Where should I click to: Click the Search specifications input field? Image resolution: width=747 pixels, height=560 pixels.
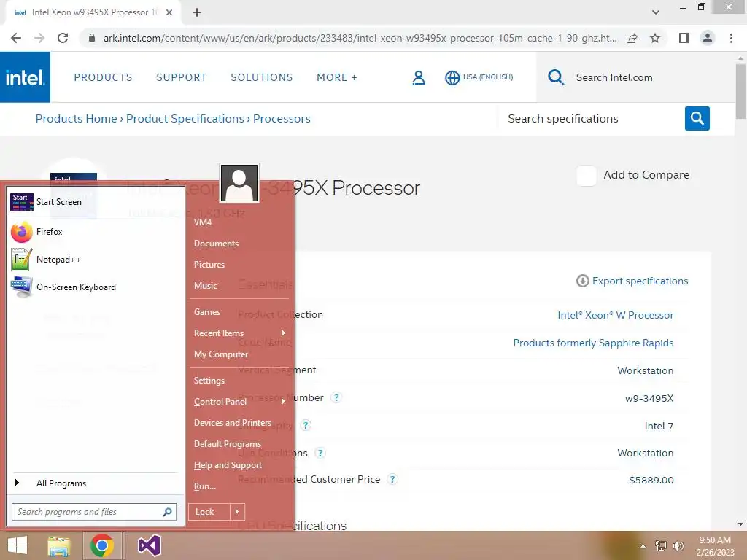click(591, 119)
